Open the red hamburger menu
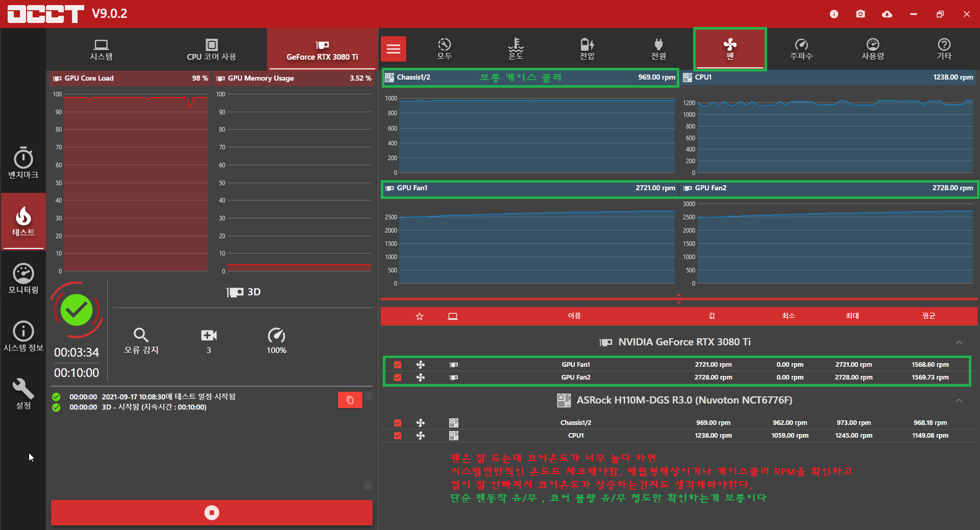980x530 pixels. pyautogui.click(x=393, y=49)
